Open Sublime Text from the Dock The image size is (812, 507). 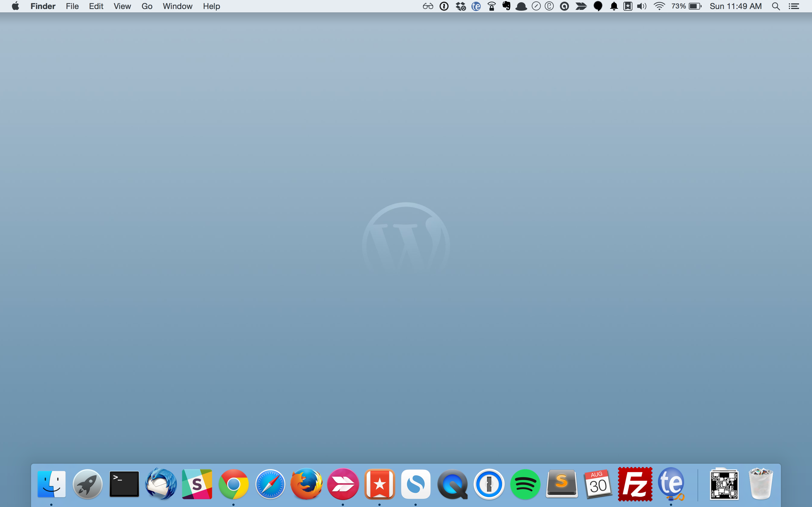click(562, 484)
